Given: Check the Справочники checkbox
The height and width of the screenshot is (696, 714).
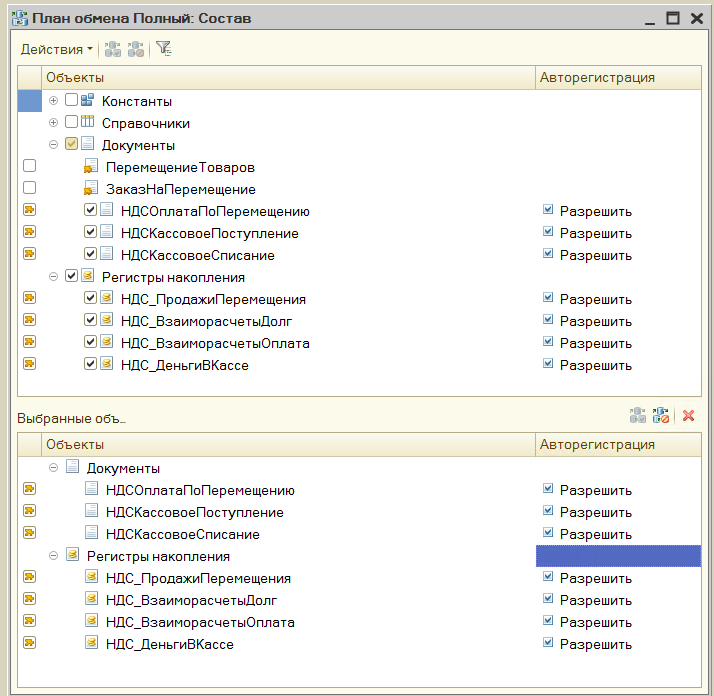Looking at the screenshot, I should coord(71,122).
